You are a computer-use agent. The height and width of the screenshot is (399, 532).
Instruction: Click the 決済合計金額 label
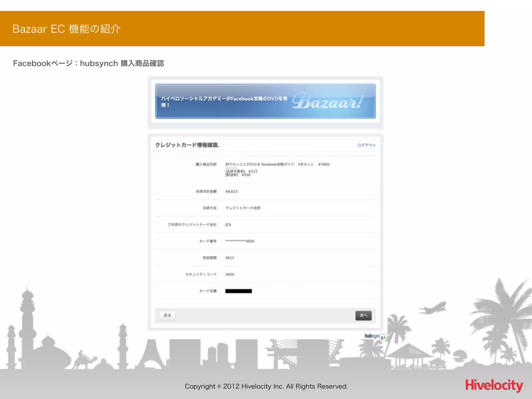point(206,191)
